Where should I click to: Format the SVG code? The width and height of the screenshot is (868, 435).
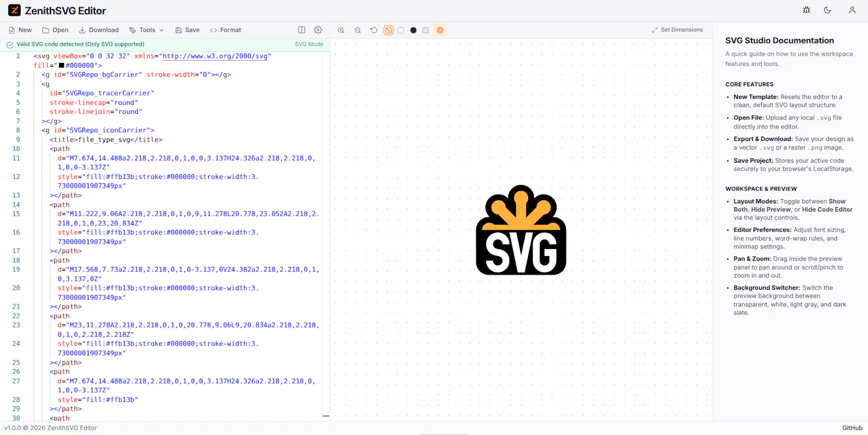(x=225, y=30)
